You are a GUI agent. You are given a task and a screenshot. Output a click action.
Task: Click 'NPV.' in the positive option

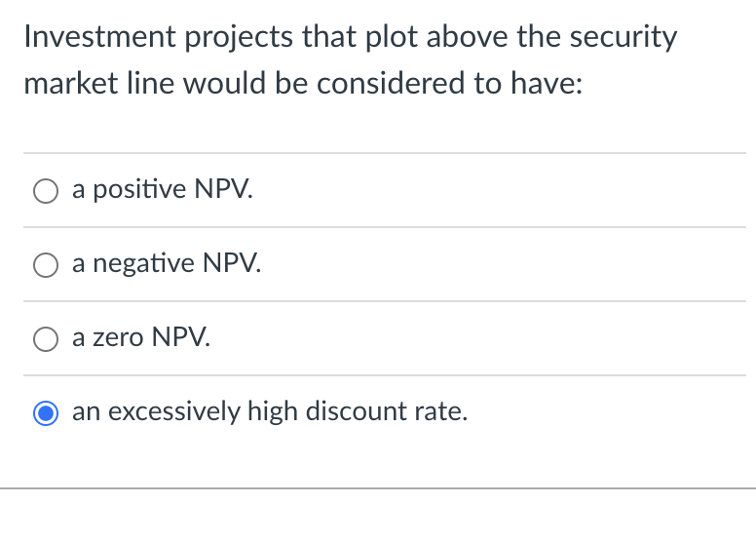(224, 188)
